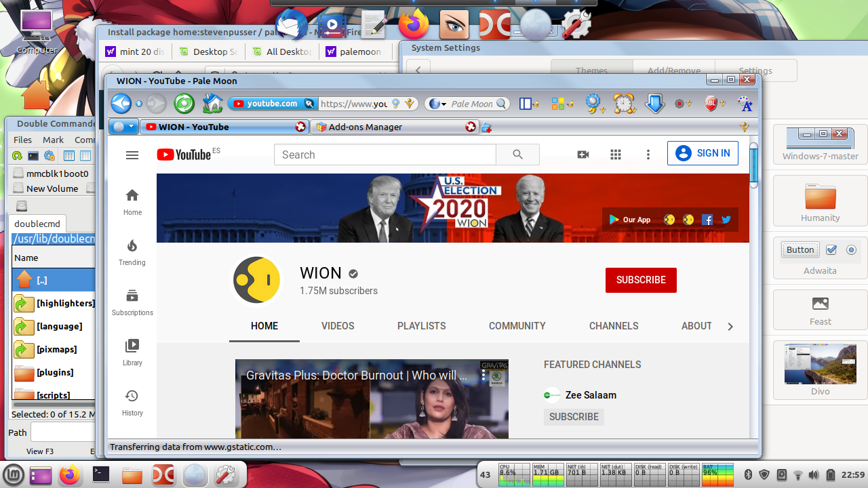868x488 pixels.
Task: Click Double Commander refresh toolbar icon
Action: pyautogui.click(x=17, y=156)
